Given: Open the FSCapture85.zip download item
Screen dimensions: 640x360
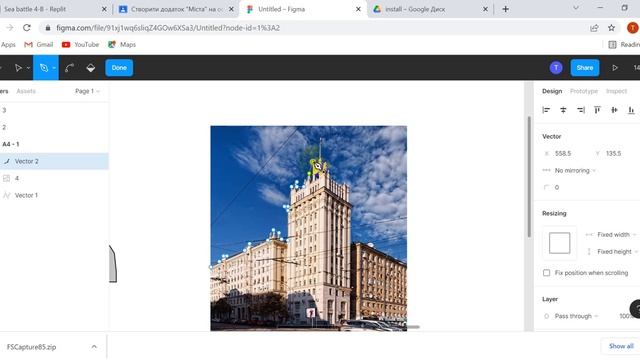Looking at the screenshot, I should (31, 347).
